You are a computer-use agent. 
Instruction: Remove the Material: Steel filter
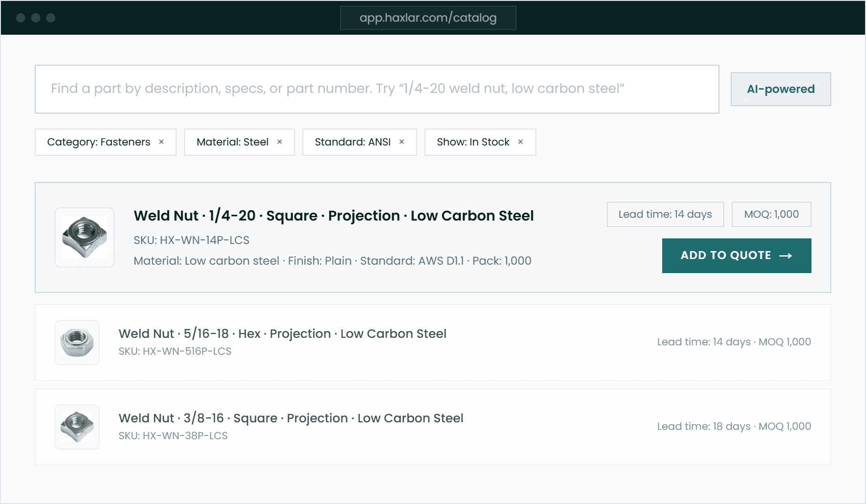[279, 142]
